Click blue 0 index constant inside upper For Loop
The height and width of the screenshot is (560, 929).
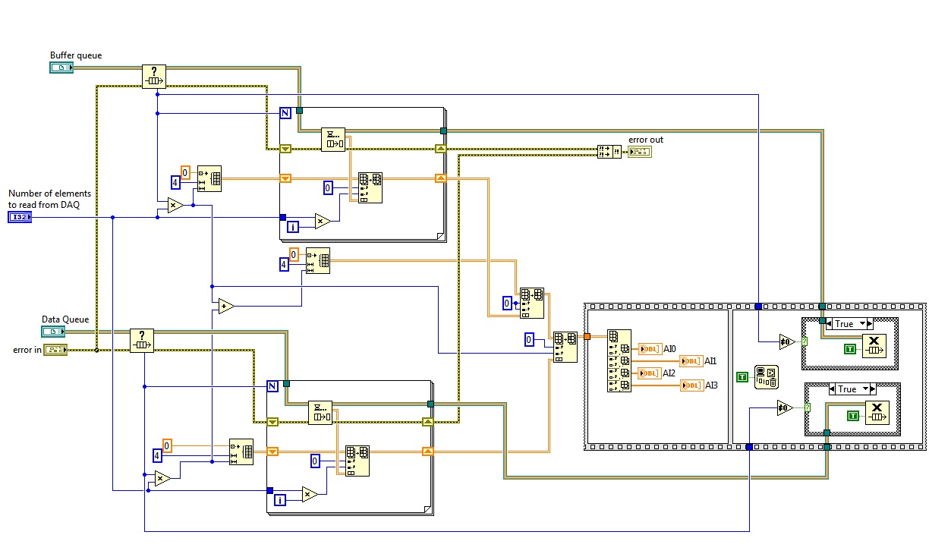[328, 187]
